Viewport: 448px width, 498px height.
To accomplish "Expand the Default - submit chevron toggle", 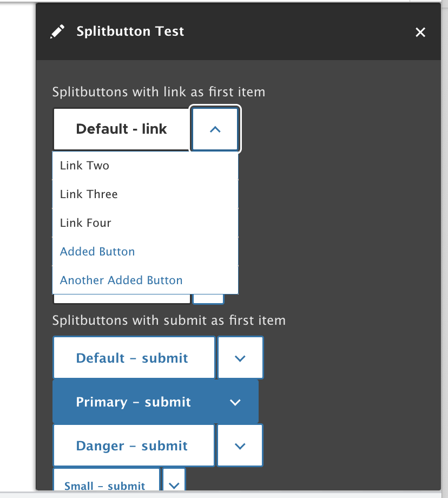I will click(x=240, y=358).
